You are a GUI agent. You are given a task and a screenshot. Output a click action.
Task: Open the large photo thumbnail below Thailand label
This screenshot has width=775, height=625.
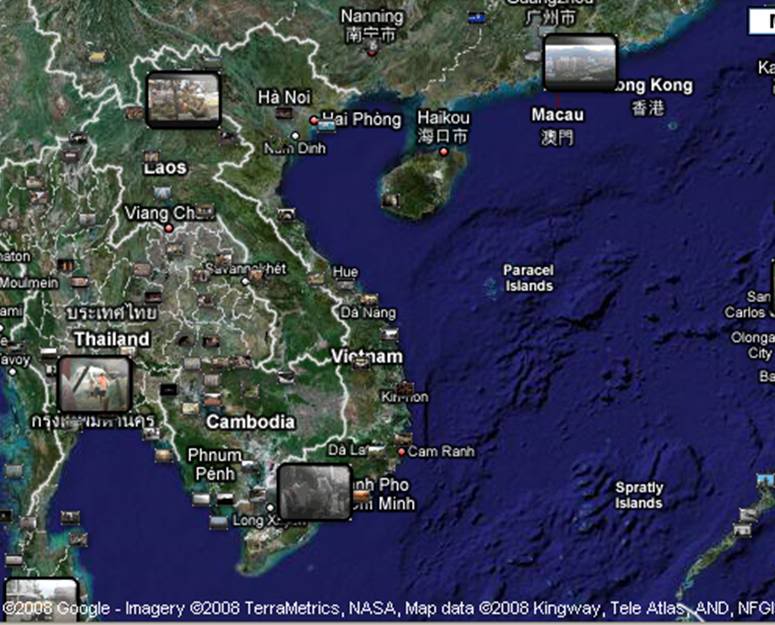point(95,384)
